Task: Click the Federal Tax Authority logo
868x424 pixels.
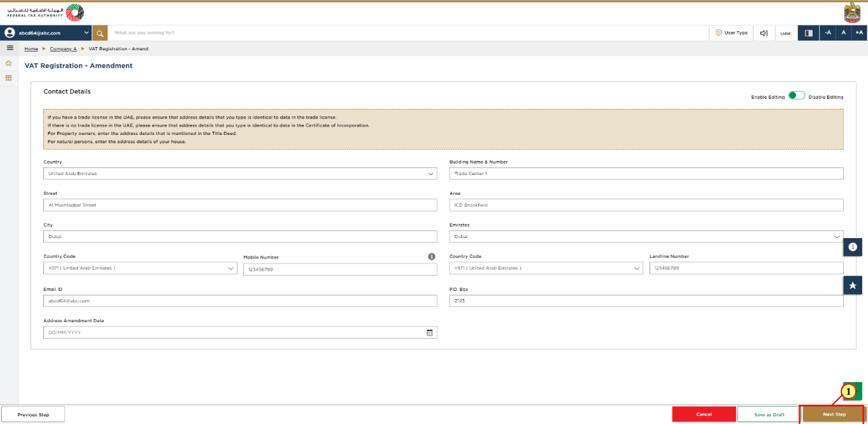Action: [45, 12]
